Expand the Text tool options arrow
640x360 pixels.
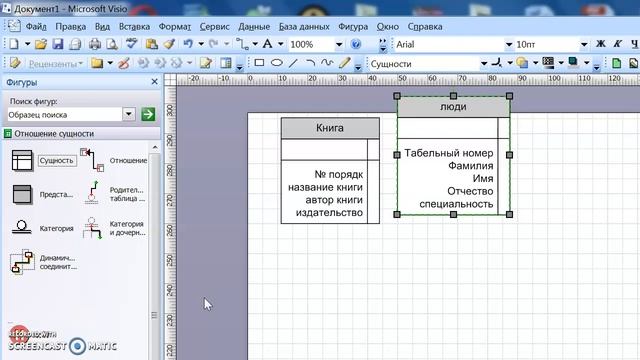pos(280,44)
